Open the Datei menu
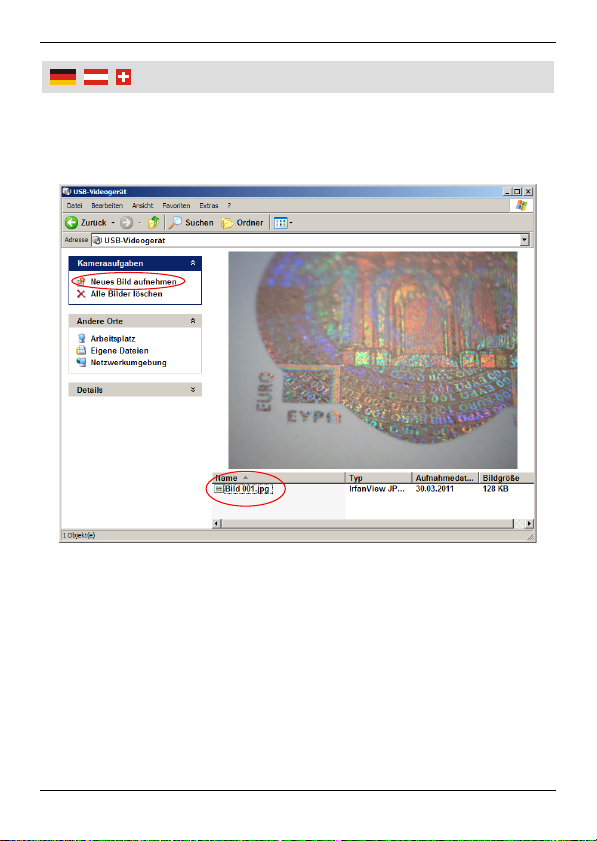The width and height of the screenshot is (597, 841). tap(75, 205)
